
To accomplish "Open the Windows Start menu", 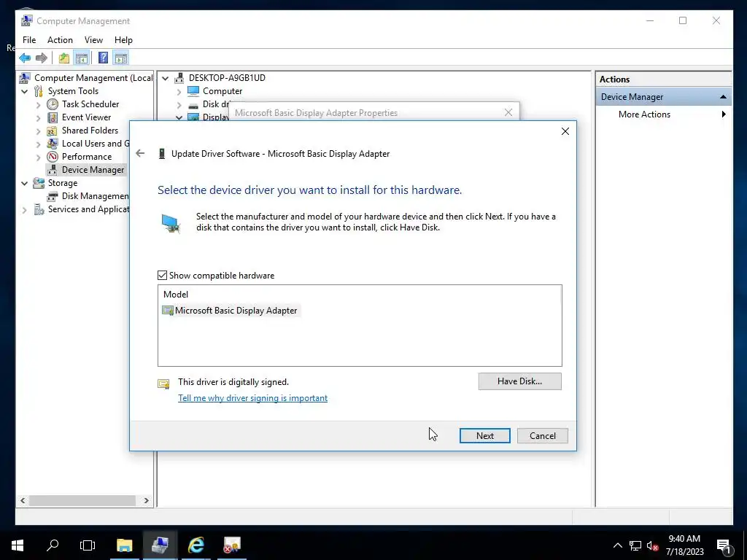I will (x=18, y=545).
